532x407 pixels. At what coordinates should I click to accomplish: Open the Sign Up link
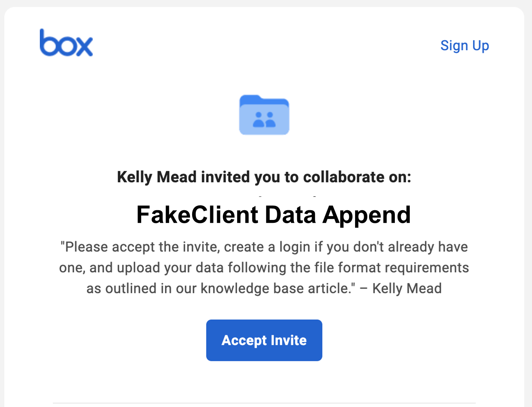point(465,46)
